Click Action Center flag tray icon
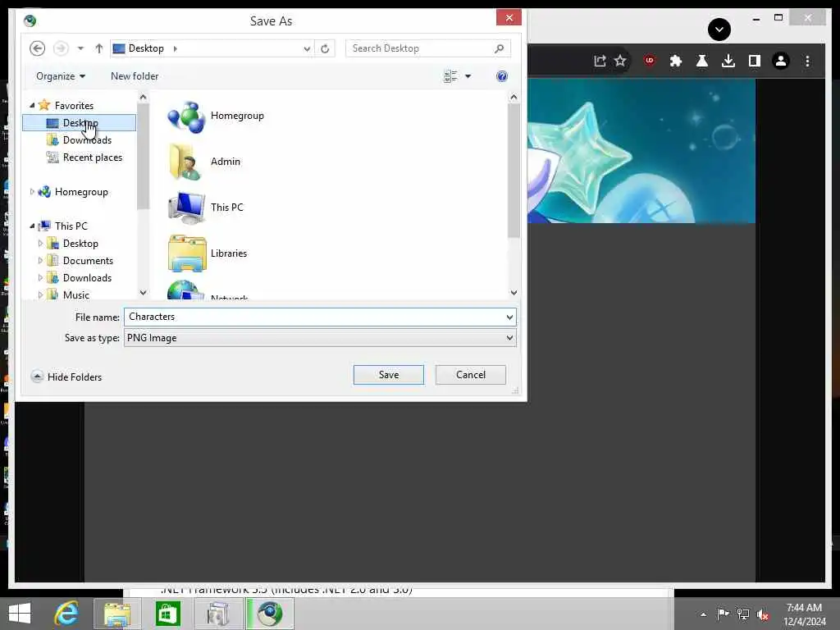 [x=723, y=614]
